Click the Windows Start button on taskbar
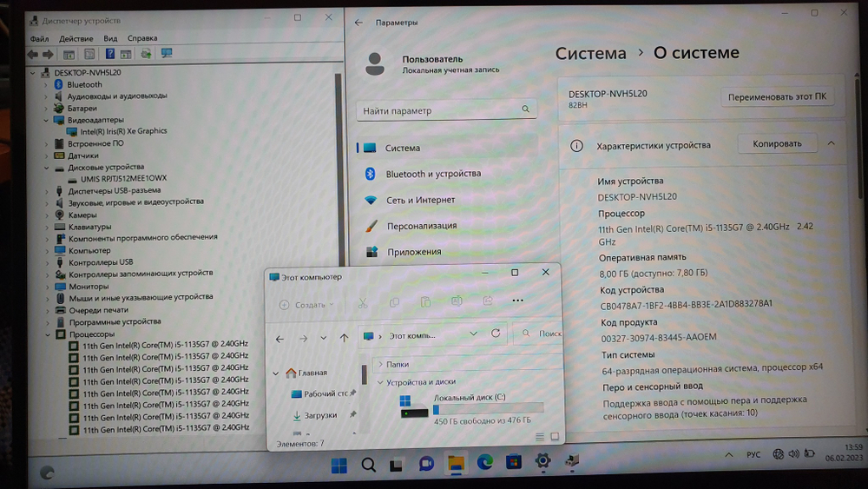The image size is (868, 489). click(339, 466)
